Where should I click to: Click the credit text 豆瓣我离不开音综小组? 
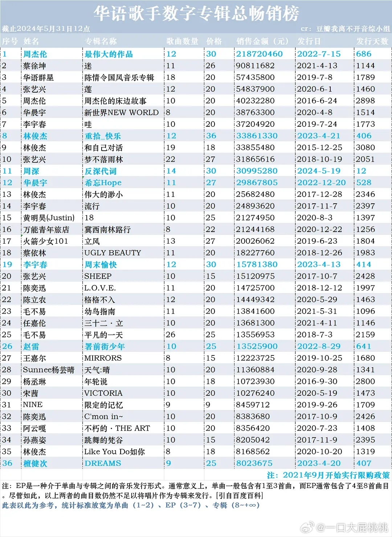coord(353,29)
